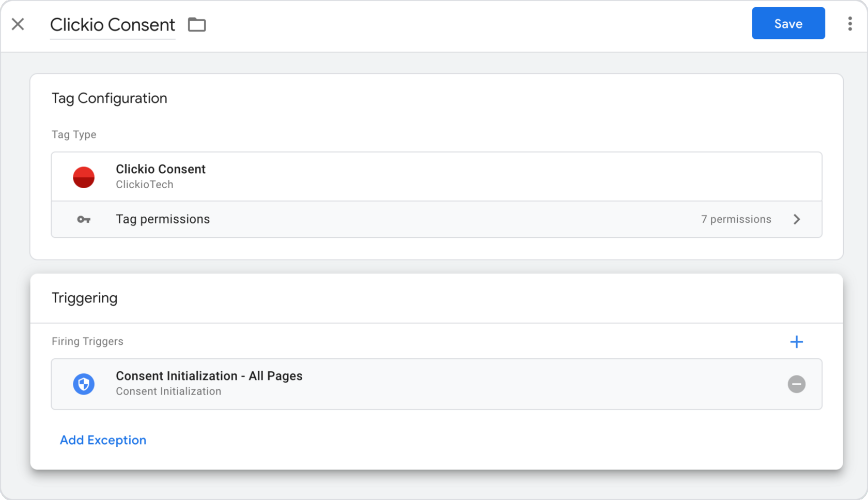
Task: Click the Add Exception link
Action: pos(103,440)
